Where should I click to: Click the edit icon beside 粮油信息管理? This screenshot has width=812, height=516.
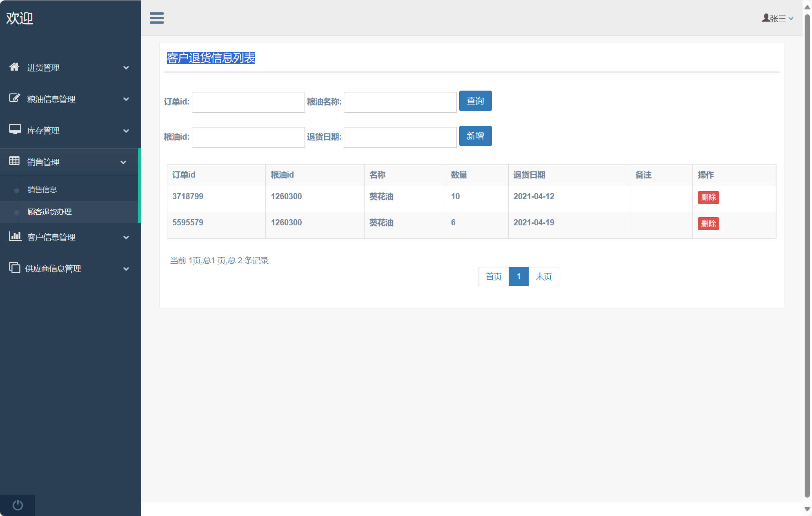14,98
